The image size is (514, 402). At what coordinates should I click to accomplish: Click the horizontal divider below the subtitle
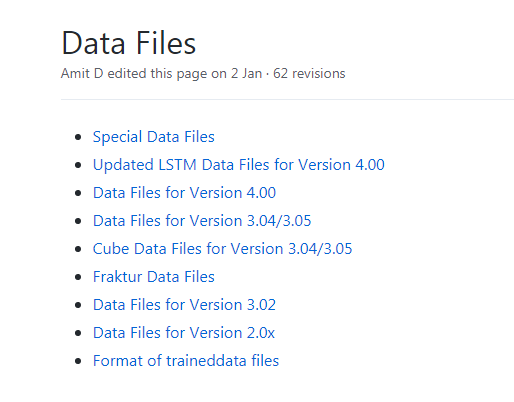pyautogui.click(x=287, y=99)
